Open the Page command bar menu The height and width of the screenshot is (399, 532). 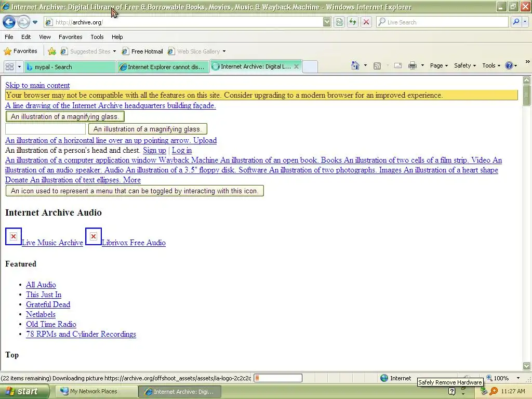tap(439, 66)
